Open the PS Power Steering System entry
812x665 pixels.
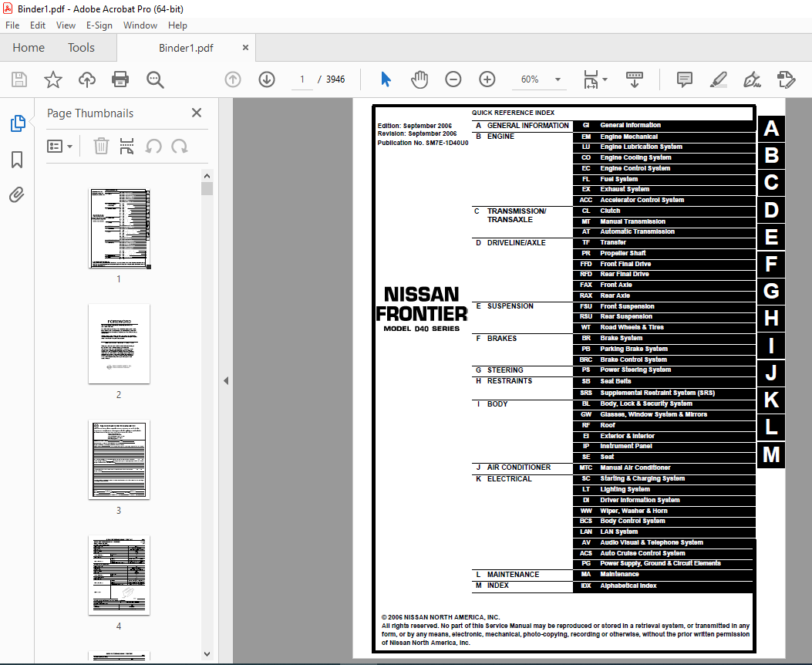click(663, 370)
